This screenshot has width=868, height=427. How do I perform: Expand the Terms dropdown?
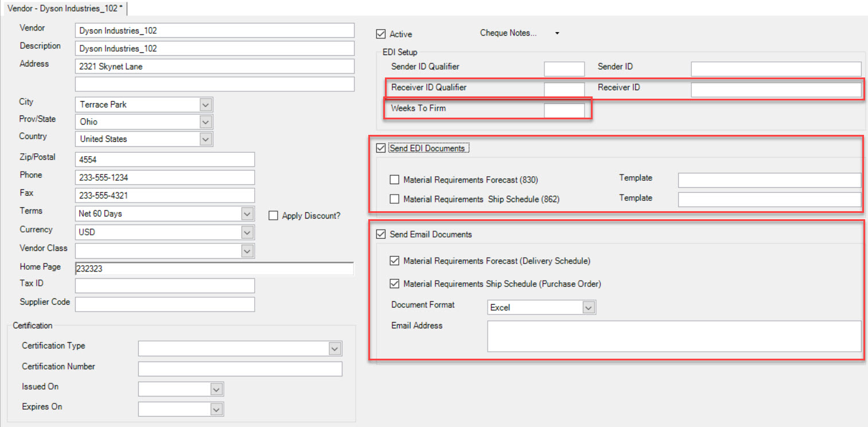click(248, 214)
